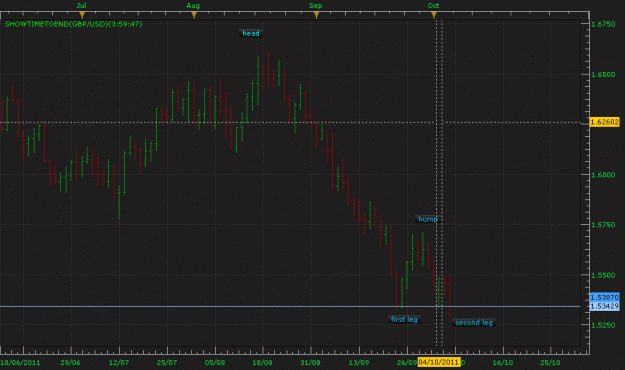Click the Jul month label text
The width and height of the screenshot is (625, 370).
[x=81, y=6]
